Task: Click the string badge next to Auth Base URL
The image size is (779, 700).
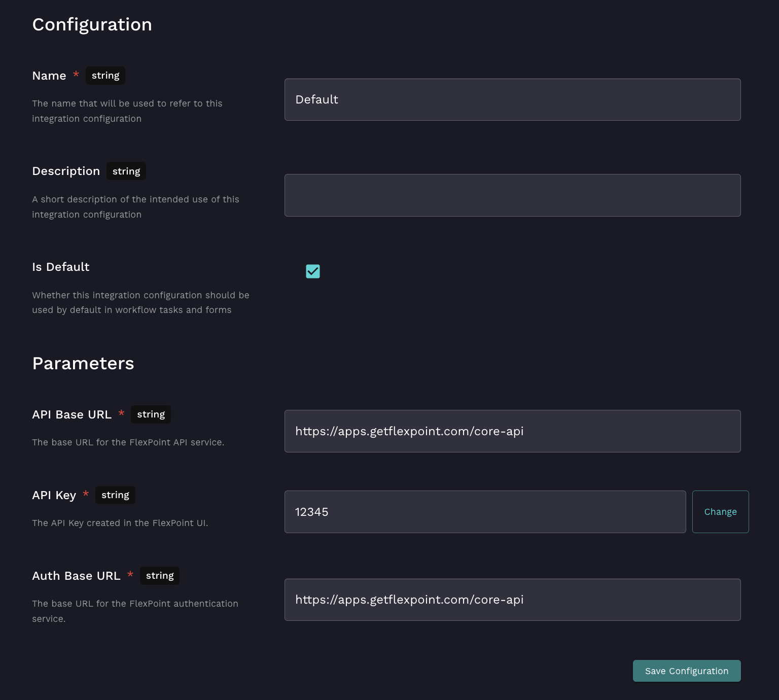Action: pos(160,576)
